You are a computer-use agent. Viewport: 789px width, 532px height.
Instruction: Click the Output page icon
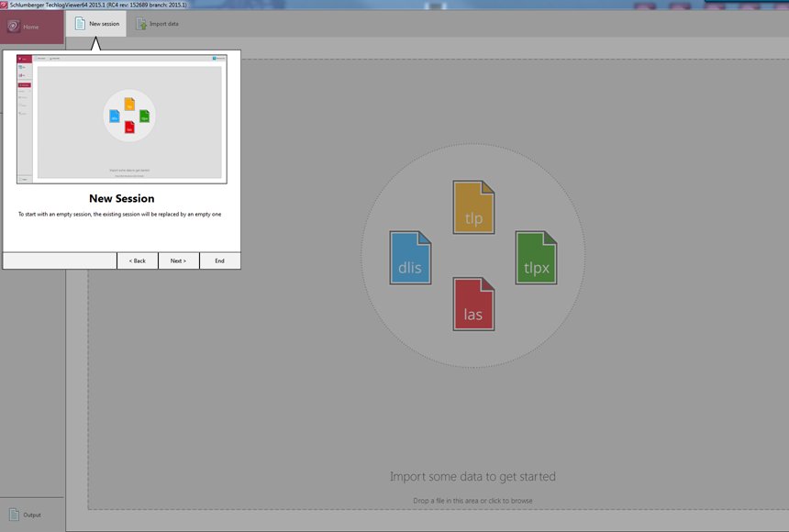[x=14, y=515]
